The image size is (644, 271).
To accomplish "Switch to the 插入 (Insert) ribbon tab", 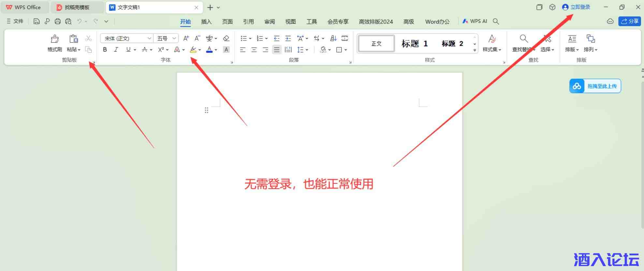I will click(206, 22).
